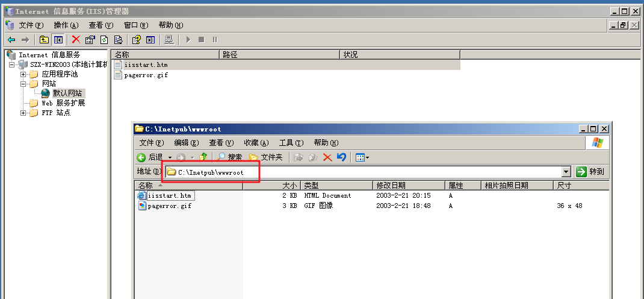Expand the application pools folder (应用程序池)
The height and width of the screenshot is (299, 644).
point(23,74)
